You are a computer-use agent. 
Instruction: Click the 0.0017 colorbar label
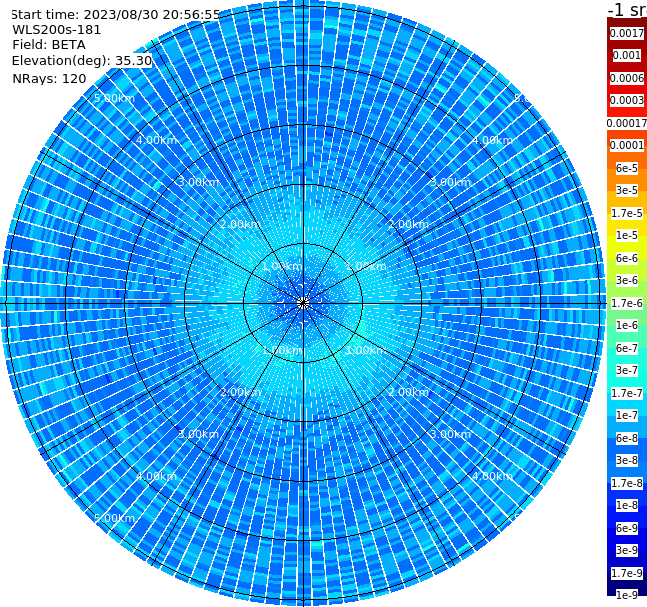pos(627,33)
